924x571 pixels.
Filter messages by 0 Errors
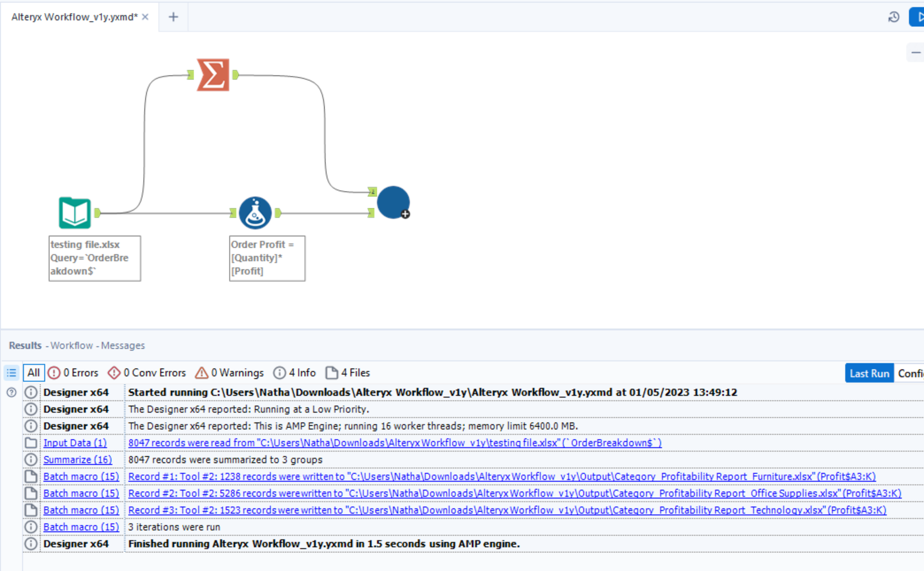click(x=73, y=373)
